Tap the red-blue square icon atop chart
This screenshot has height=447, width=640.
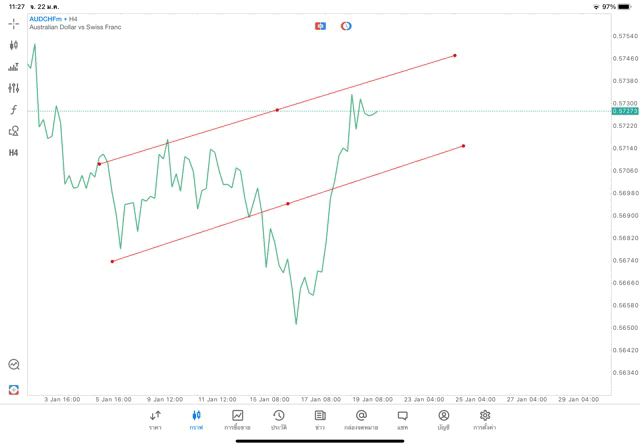320,26
